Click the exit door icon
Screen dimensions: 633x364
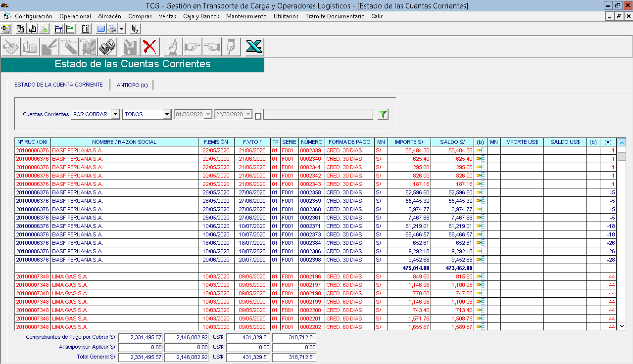[x=135, y=29]
